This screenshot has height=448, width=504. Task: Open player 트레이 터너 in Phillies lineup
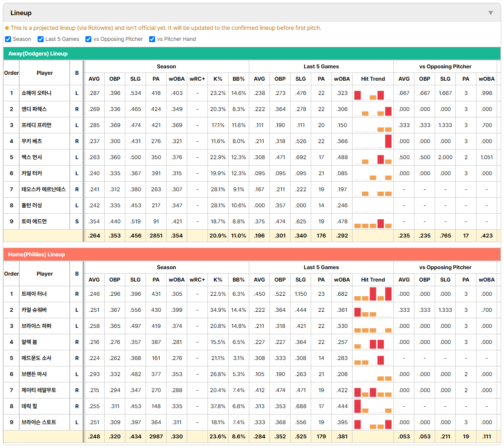[34, 294]
